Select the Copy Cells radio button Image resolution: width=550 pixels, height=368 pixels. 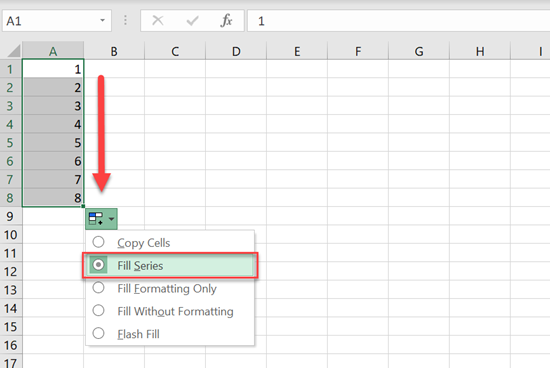click(98, 242)
